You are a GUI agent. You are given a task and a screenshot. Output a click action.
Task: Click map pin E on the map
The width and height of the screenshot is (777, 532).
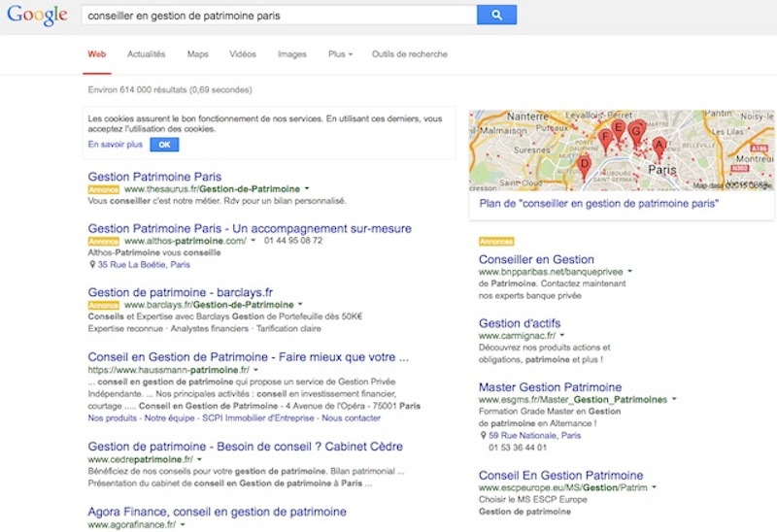point(618,130)
